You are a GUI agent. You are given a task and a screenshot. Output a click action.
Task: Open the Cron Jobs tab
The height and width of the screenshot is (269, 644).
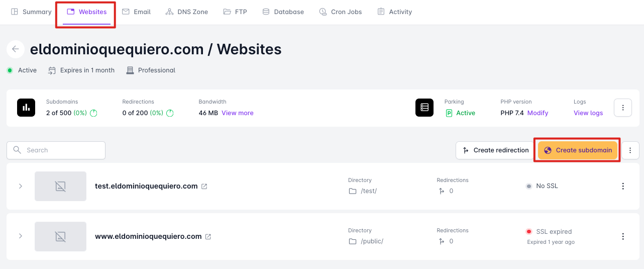click(341, 12)
